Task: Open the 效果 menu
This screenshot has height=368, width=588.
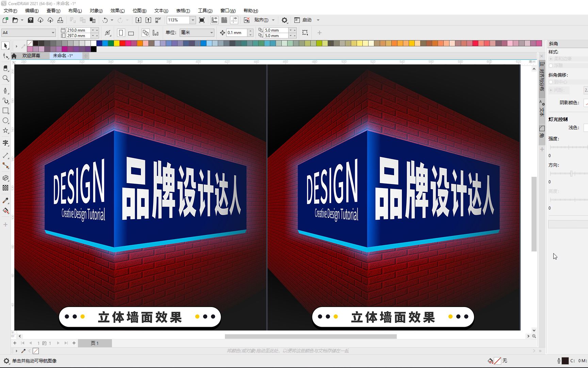Action: pos(117,11)
